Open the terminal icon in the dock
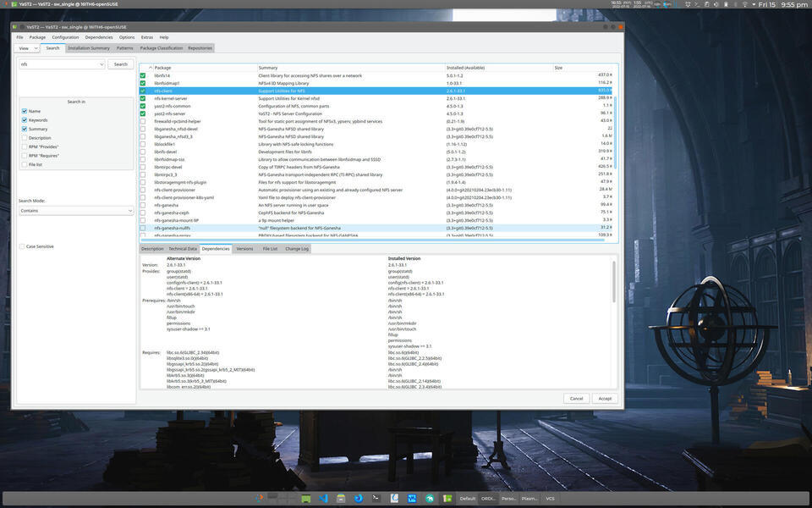 click(376, 498)
